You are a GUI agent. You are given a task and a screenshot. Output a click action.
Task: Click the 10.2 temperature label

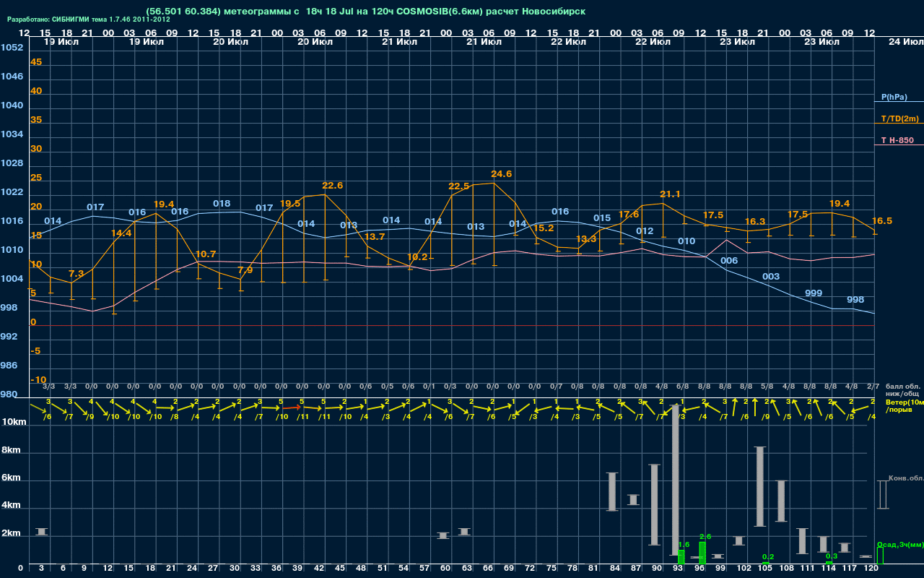tap(417, 257)
